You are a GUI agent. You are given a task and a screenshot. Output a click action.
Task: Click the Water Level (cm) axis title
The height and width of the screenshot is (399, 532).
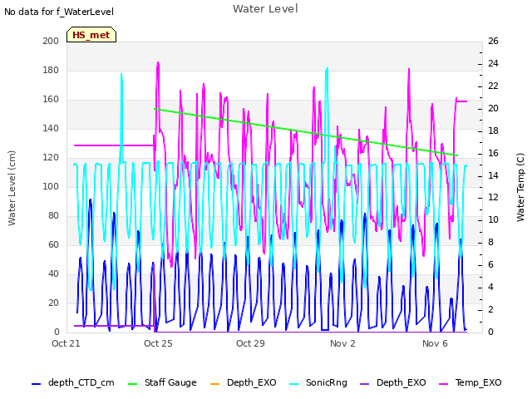click(x=12, y=189)
